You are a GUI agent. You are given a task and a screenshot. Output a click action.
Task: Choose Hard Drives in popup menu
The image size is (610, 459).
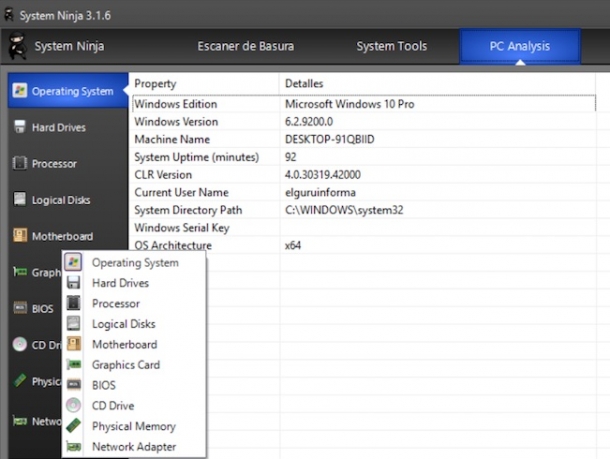tap(134, 283)
